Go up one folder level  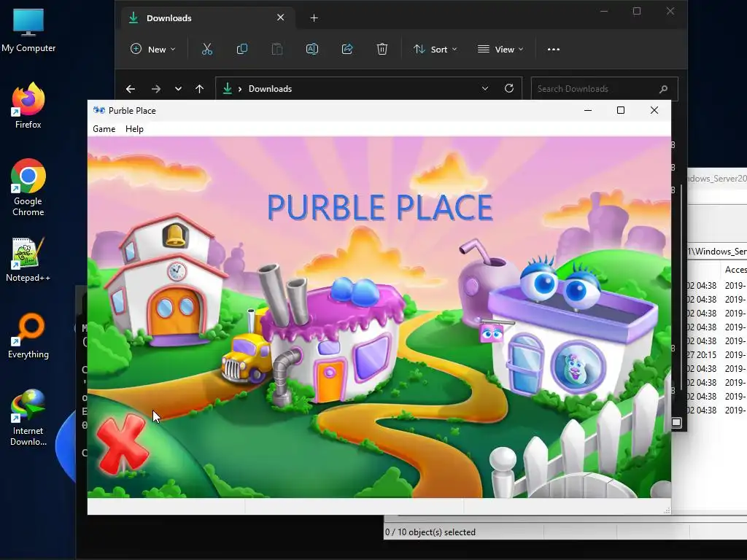click(200, 89)
